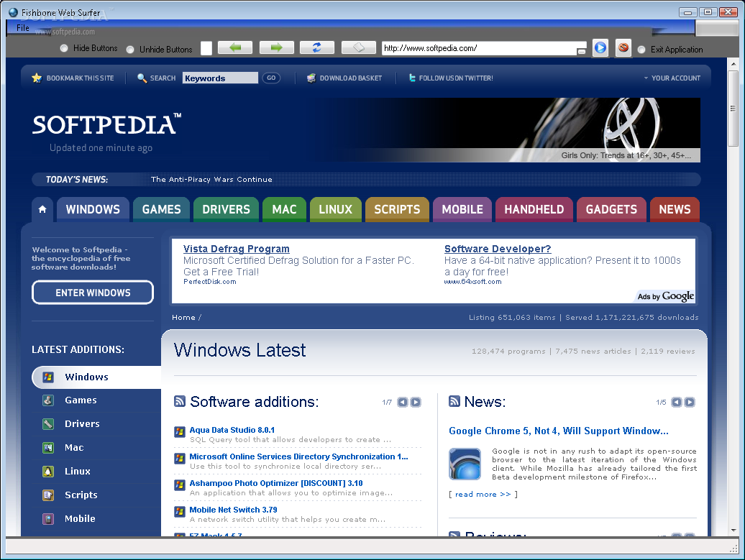Click the read more link
Image resolution: width=745 pixels, height=560 pixels.
(483, 495)
